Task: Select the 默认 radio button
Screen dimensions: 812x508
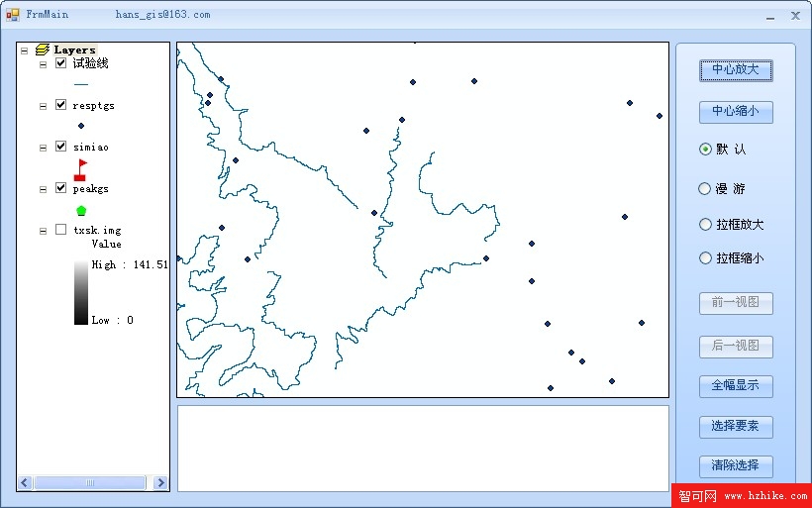Action: 705,150
